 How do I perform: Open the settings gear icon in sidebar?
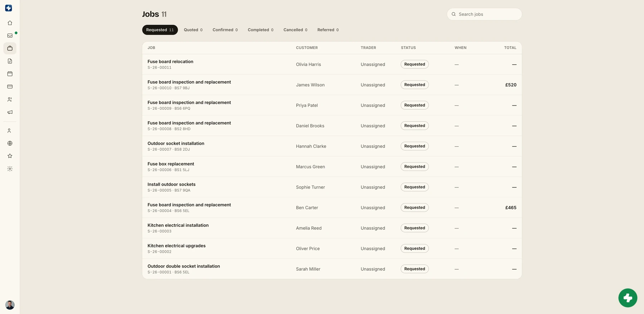10,169
